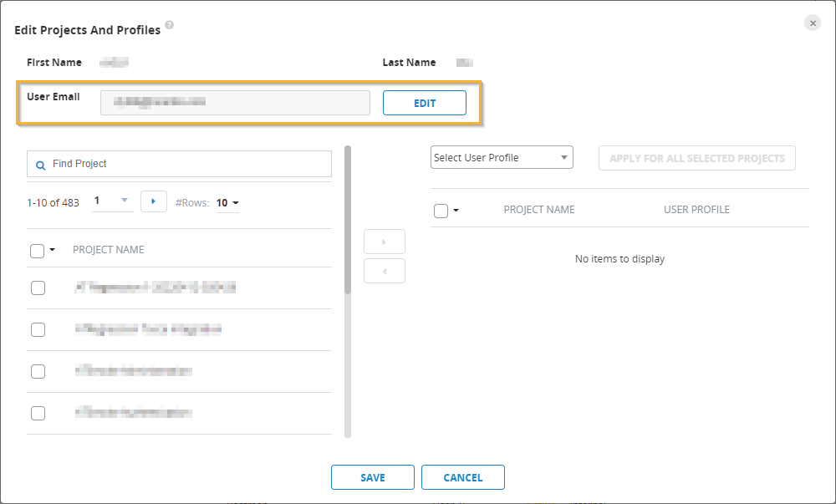Expand the Select User Profile dropdown

click(502, 157)
